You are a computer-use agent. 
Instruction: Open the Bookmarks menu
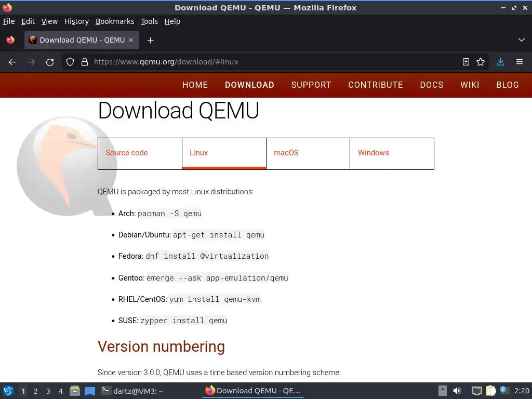pos(115,21)
